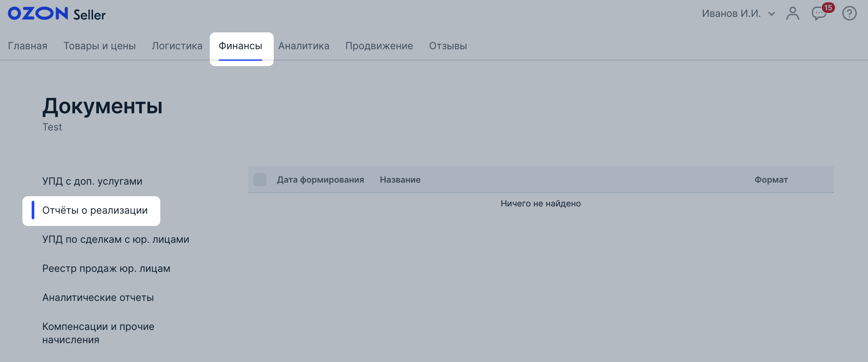Open Аналитические отчеты section
This screenshot has width=868, height=362.
click(98, 297)
